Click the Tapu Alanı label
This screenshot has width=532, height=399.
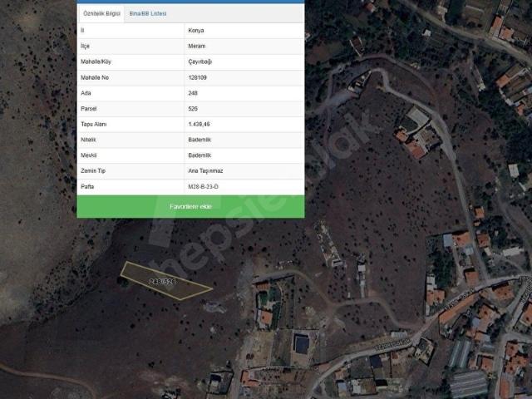(x=94, y=125)
